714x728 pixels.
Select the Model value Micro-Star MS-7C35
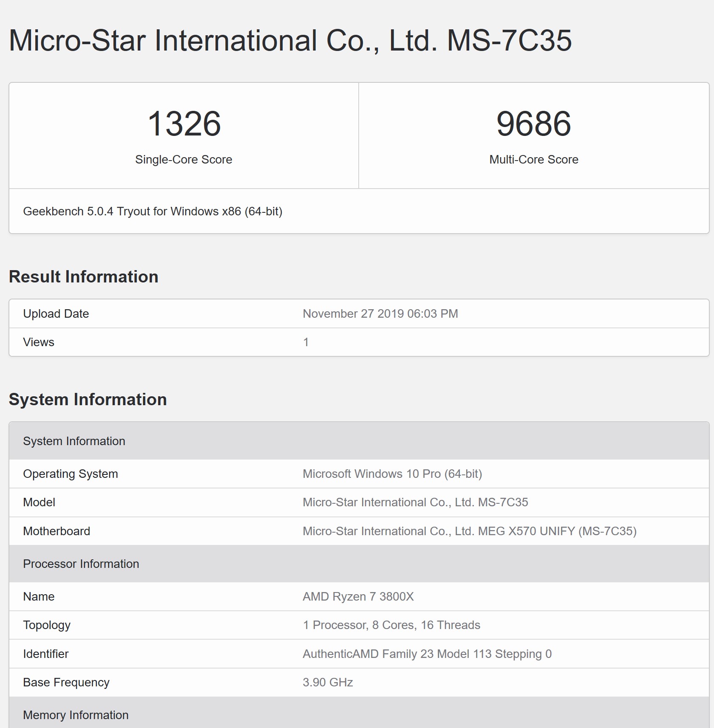point(415,502)
